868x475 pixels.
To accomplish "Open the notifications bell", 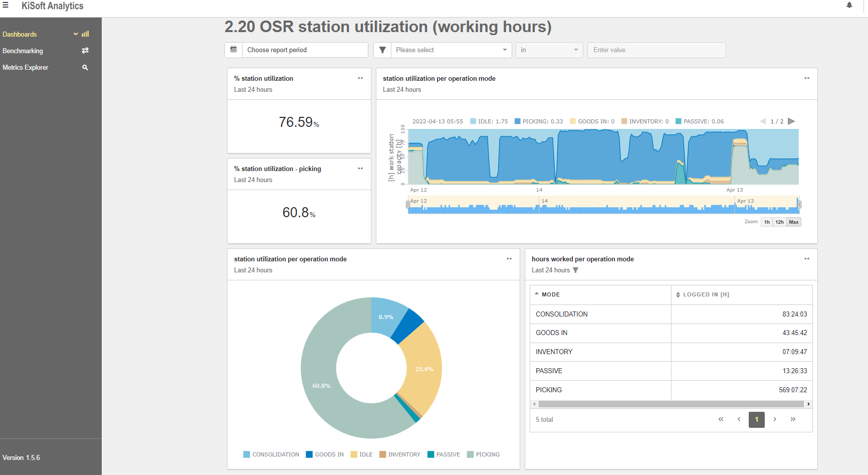I will coord(849,6).
